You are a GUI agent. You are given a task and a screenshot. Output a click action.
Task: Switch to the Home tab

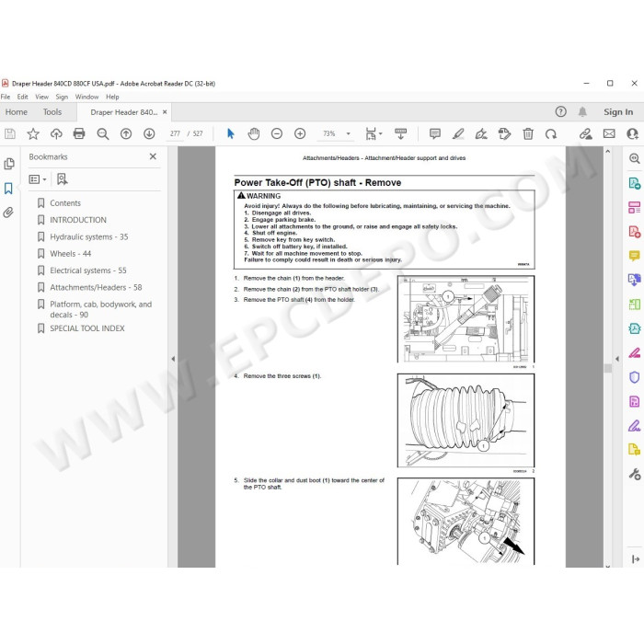17,111
